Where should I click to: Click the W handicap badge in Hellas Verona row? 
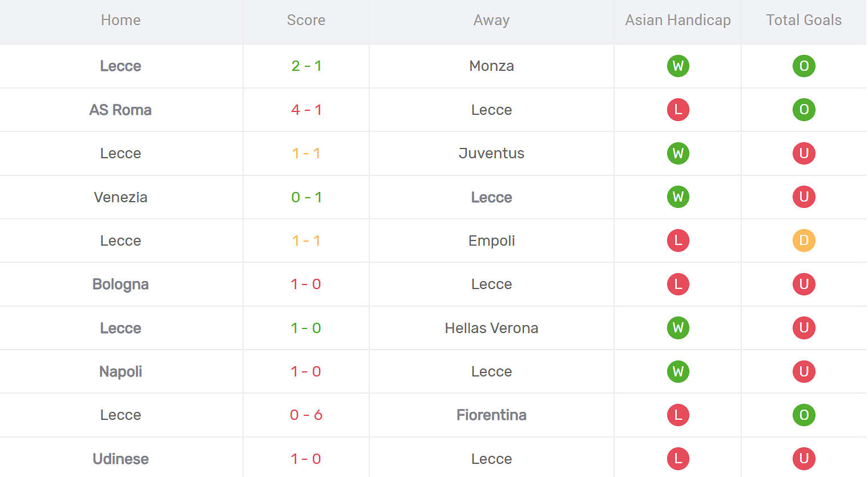(678, 328)
